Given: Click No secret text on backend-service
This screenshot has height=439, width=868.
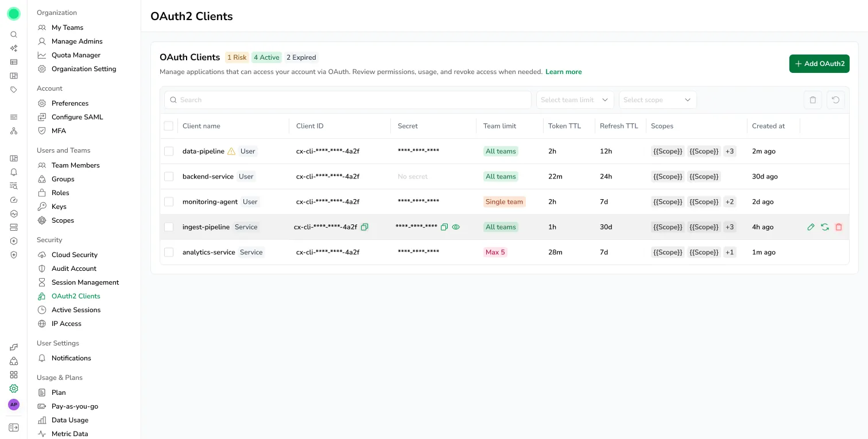Looking at the screenshot, I should pos(413,177).
